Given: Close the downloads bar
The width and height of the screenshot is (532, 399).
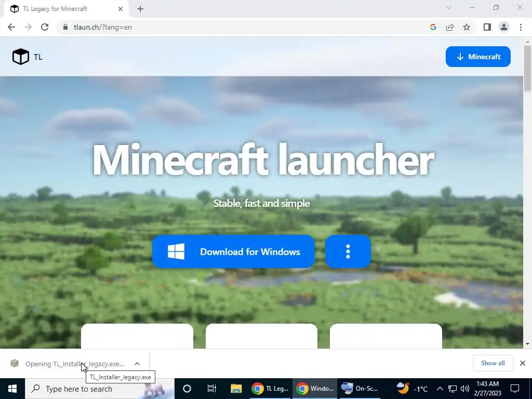Looking at the screenshot, I should [x=523, y=363].
